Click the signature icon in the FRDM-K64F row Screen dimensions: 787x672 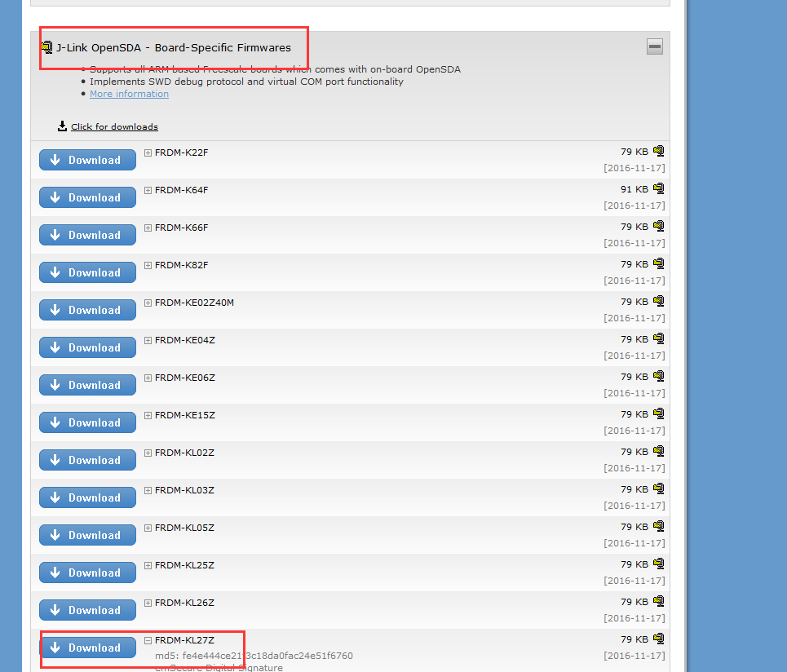point(658,188)
